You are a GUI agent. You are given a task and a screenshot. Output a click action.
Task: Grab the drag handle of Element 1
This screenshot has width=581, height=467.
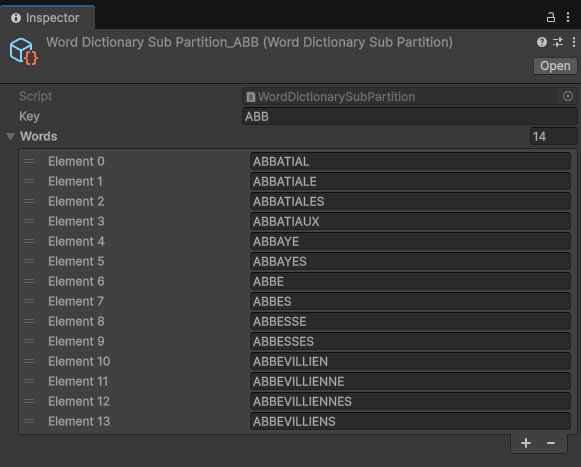(x=29, y=181)
